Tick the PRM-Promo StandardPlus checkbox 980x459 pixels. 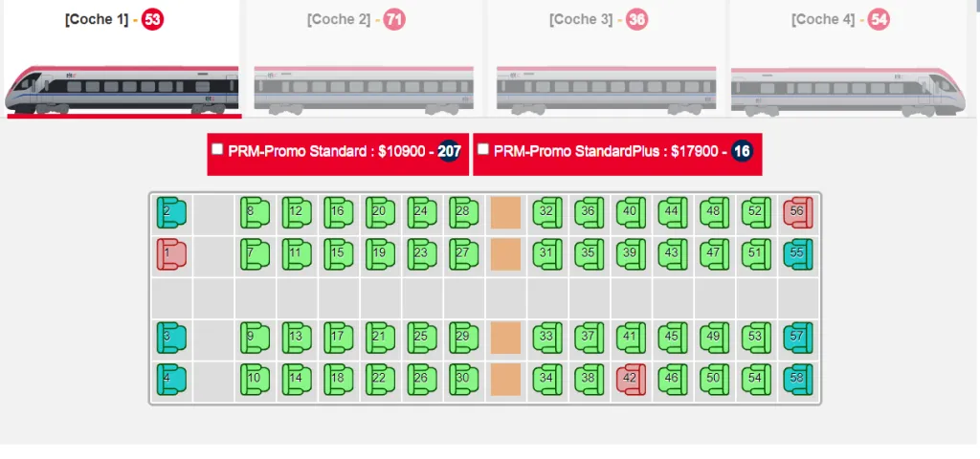[483, 149]
